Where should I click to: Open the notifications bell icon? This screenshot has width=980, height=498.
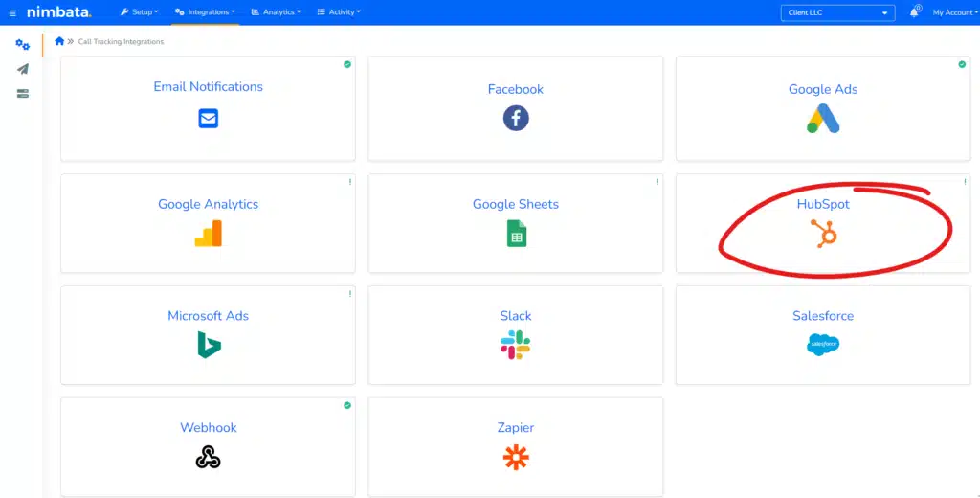pyautogui.click(x=914, y=12)
